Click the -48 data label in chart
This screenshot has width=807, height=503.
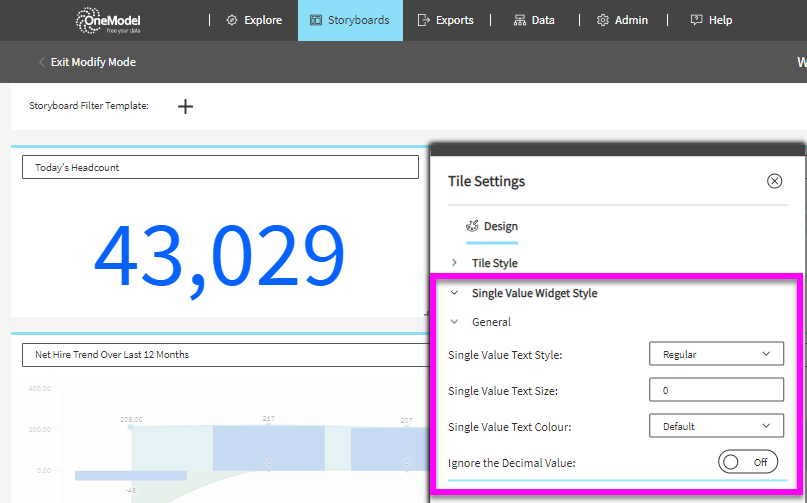coord(131,490)
